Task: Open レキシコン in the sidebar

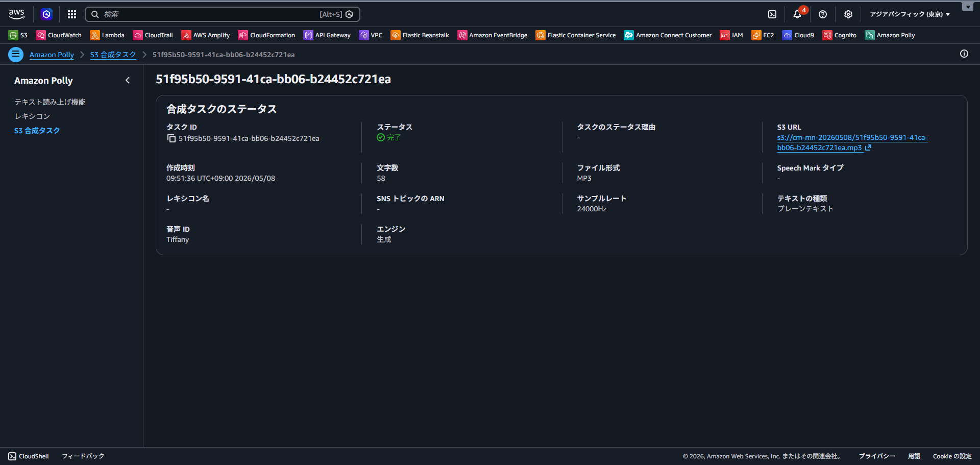Action: pos(32,116)
